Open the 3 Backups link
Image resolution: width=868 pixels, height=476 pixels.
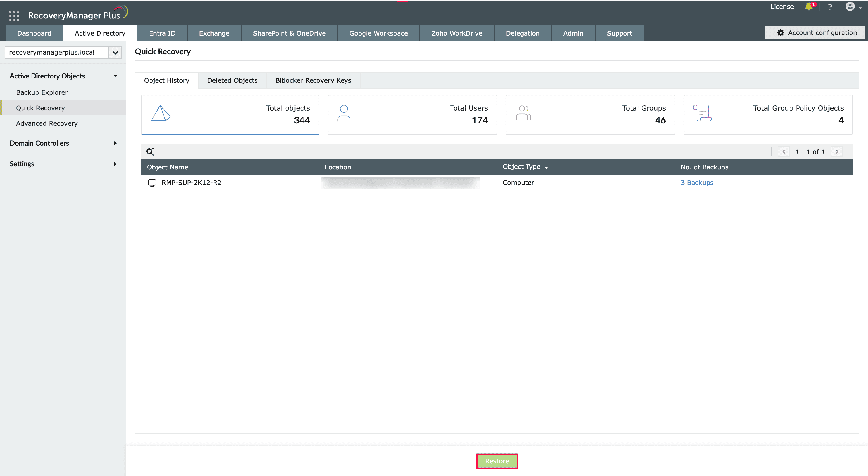click(697, 182)
